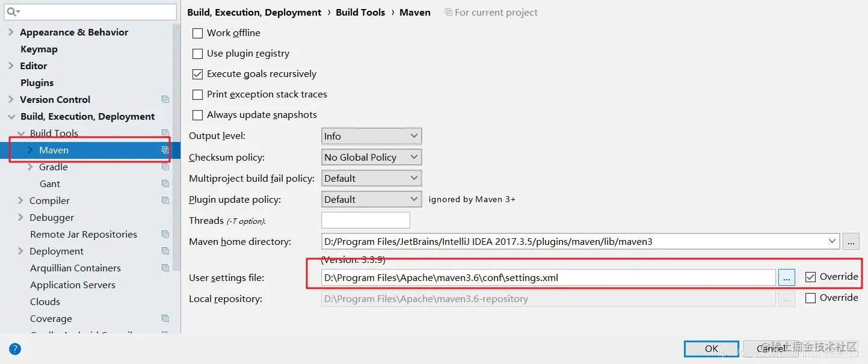The image size is (868, 364).
Task: Select Keymap in settings tree
Action: 39,49
